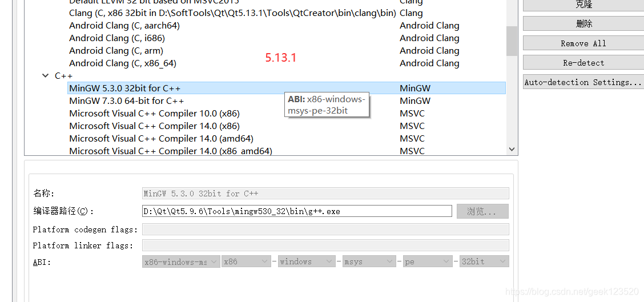Image resolution: width=644 pixels, height=302 pixels.
Task: Click the 删除 (Delete) button
Action: tap(583, 24)
